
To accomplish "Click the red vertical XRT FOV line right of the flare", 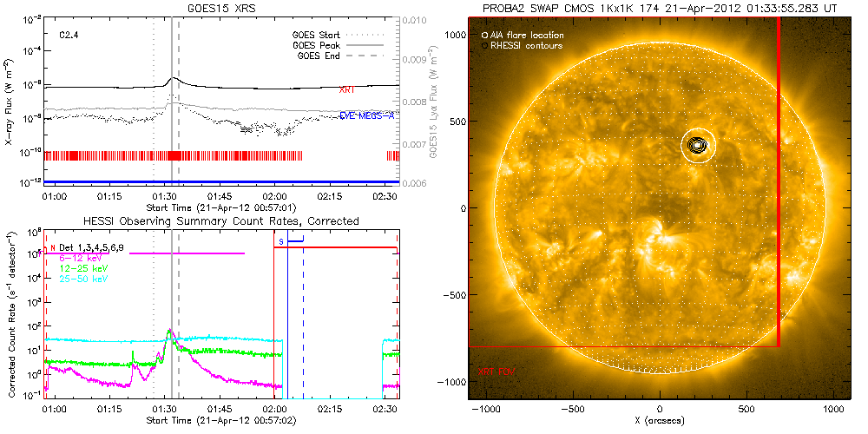I will point(779,174).
